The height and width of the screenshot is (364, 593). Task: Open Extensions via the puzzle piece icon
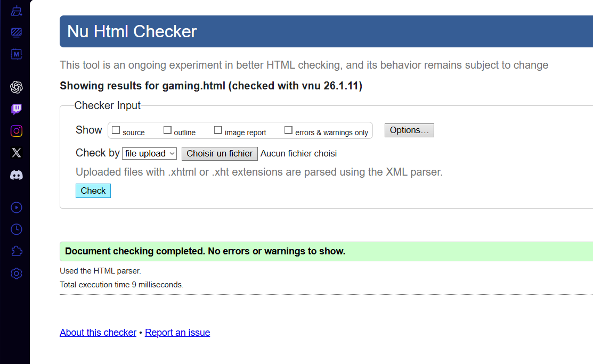point(17,251)
